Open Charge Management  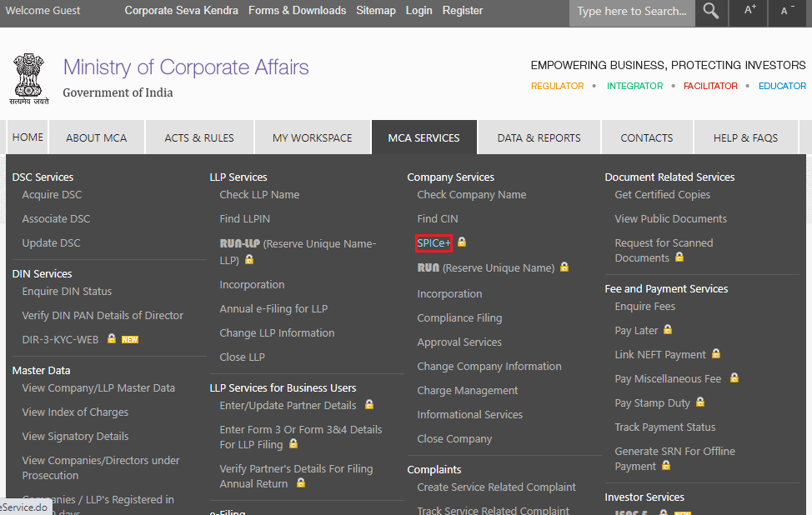click(x=467, y=390)
